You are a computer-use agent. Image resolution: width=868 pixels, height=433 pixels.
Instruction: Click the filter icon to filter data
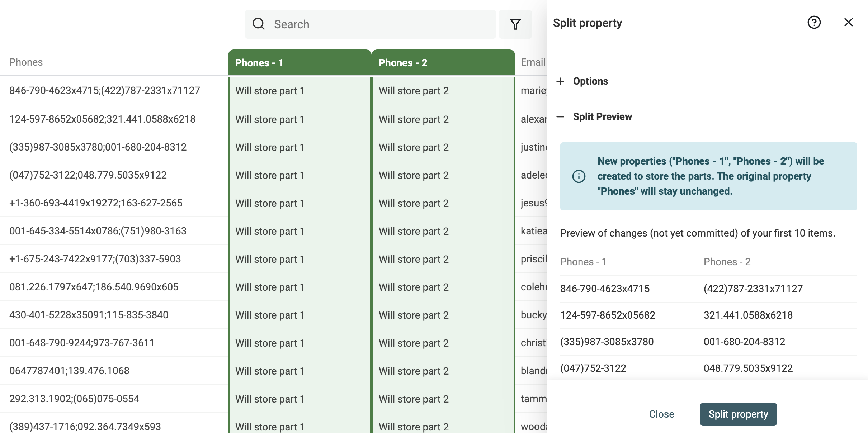[515, 23]
